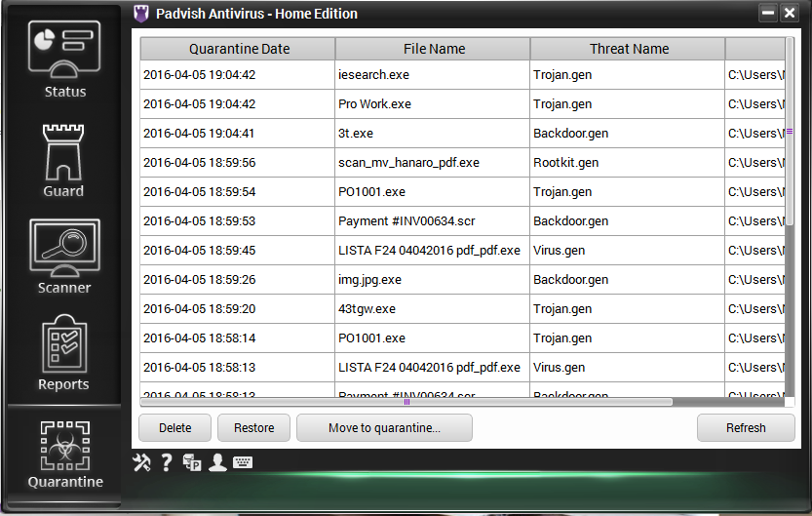Sort by File Name column header
Image resolution: width=812 pixels, height=516 pixels.
pyautogui.click(x=433, y=49)
